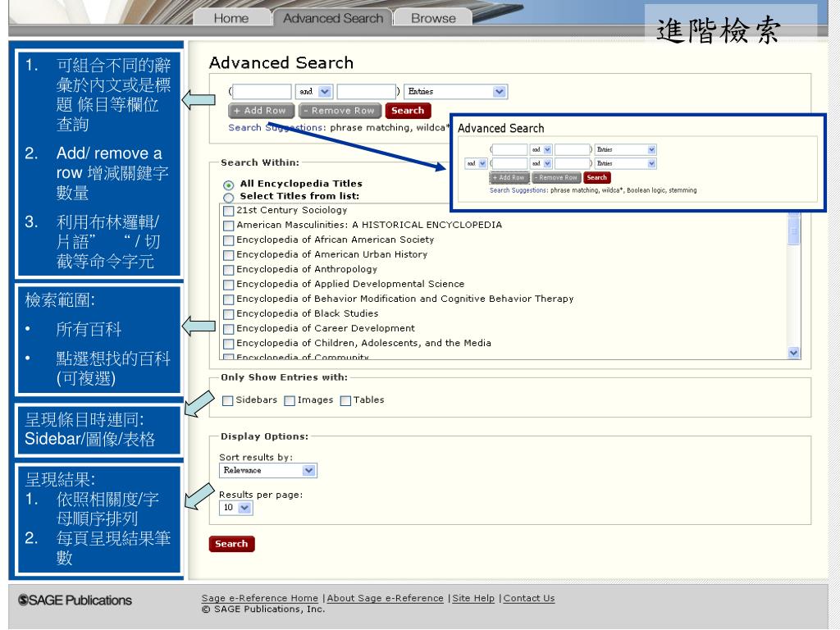Click the SAGE Publications logo

pyautogui.click(x=75, y=600)
